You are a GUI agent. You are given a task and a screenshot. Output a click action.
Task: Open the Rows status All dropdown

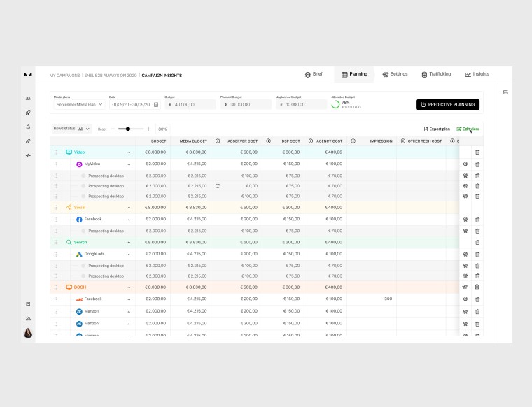83,129
